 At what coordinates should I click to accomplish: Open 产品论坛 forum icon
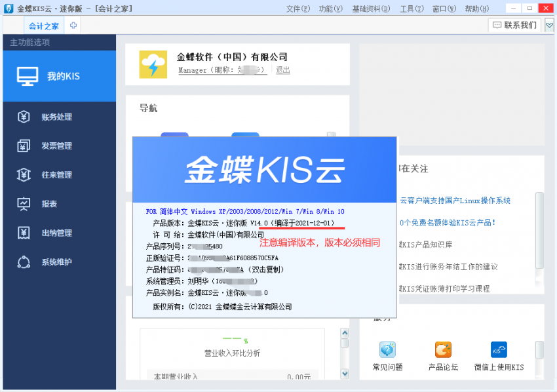443,350
